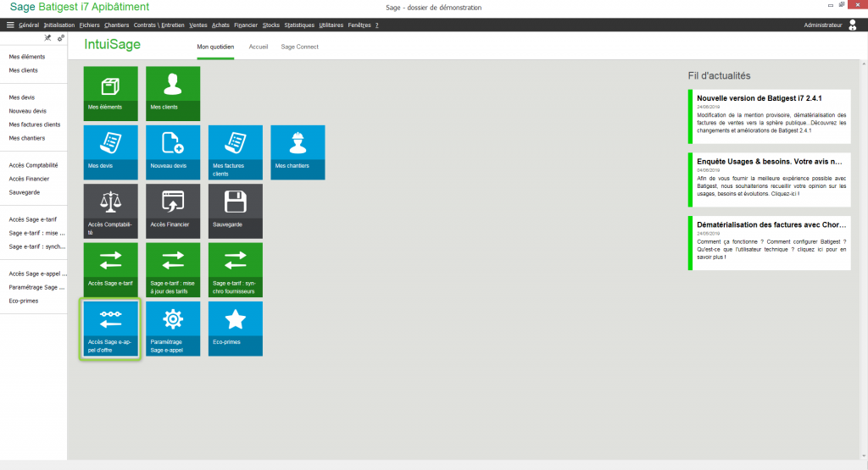
Task: Click Mes factures clients in the sidebar
Action: click(x=34, y=124)
